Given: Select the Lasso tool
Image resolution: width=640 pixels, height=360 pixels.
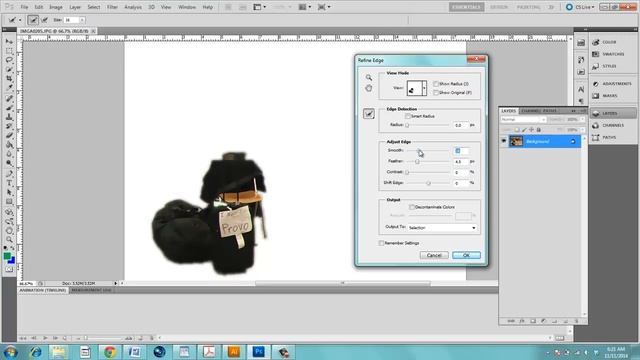Looking at the screenshot, I should (x=9, y=60).
